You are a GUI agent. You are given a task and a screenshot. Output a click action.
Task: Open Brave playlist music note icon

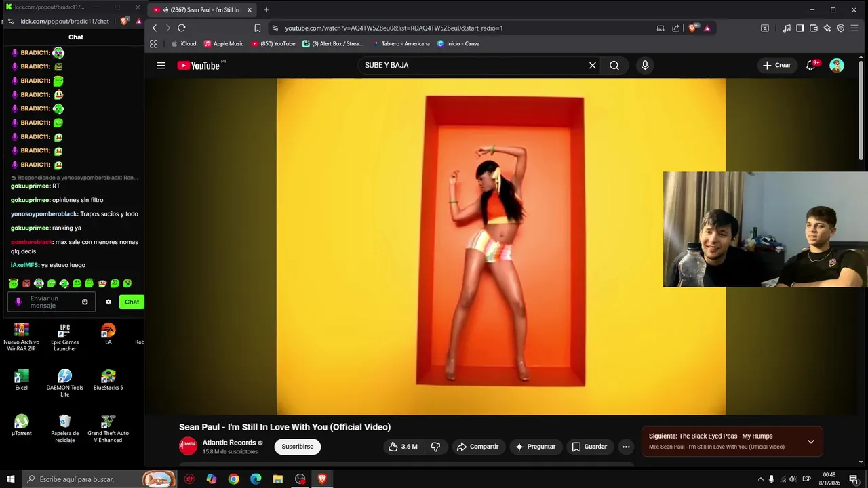(787, 28)
